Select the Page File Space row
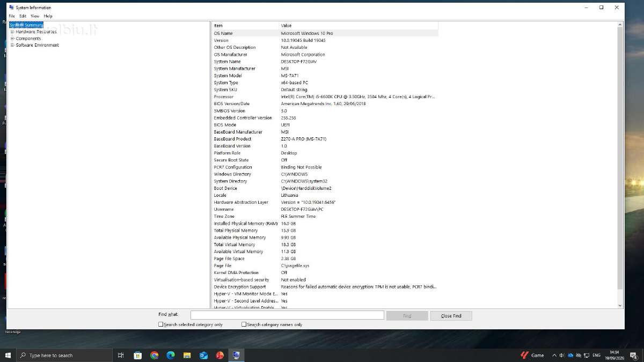 pos(325,258)
